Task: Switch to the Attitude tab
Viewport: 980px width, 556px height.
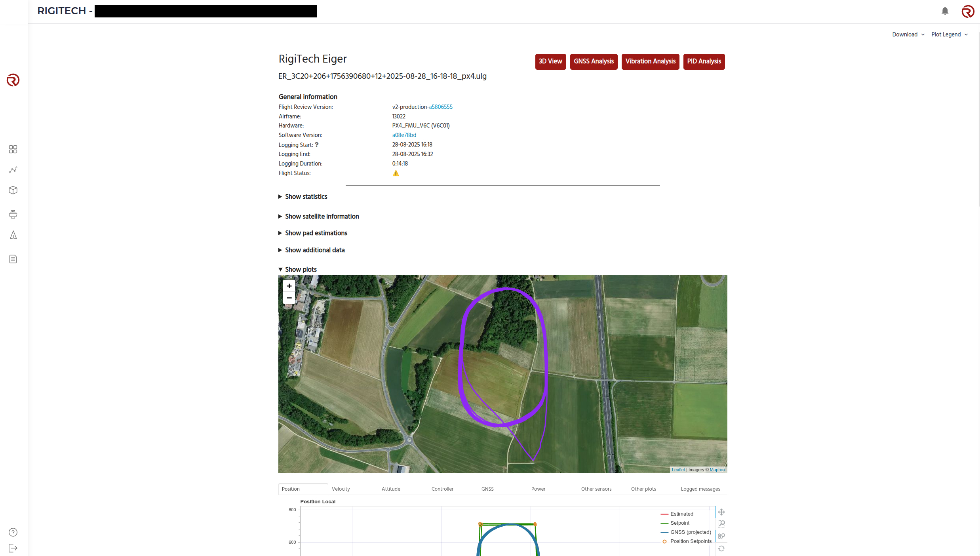Action: point(391,489)
